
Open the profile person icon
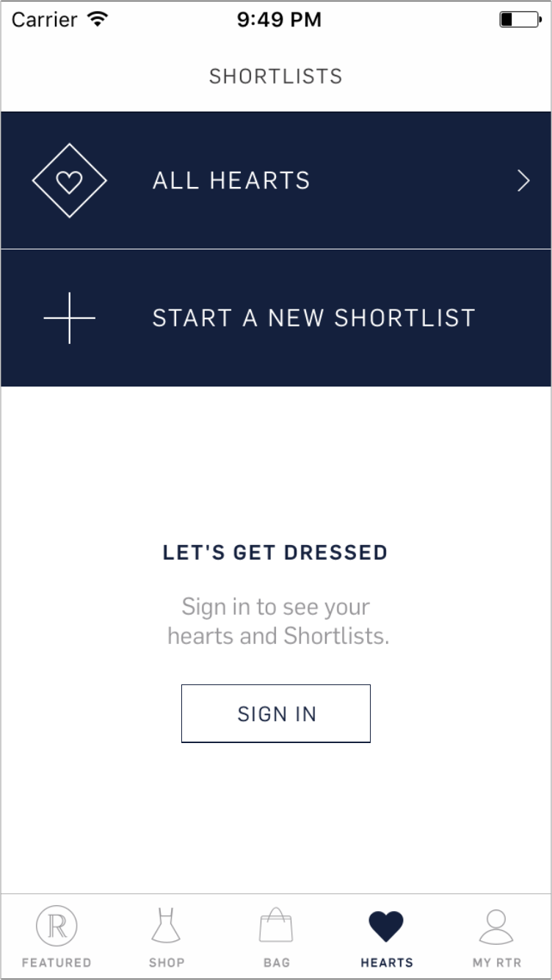pyautogui.click(x=496, y=926)
